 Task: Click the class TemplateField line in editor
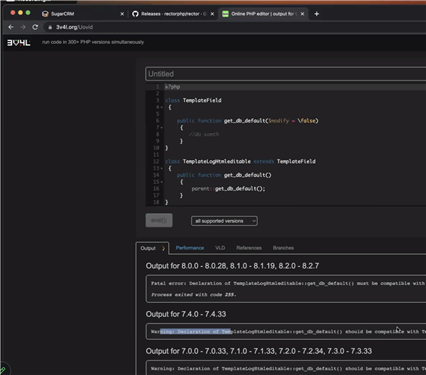[x=193, y=100]
